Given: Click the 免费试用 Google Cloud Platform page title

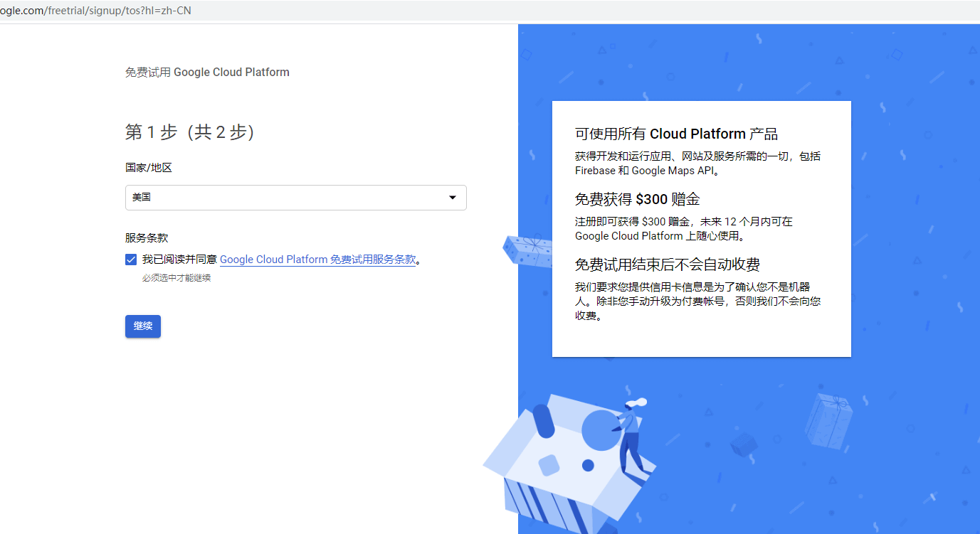Looking at the screenshot, I should [207, 72].
